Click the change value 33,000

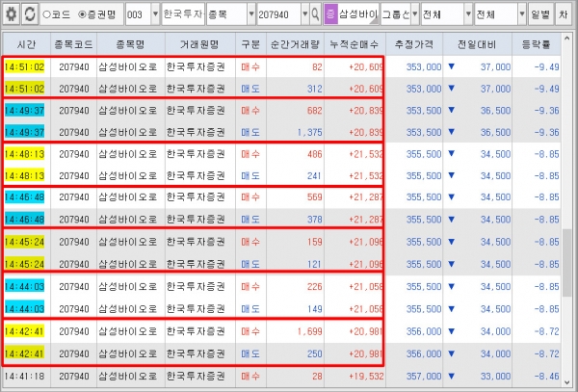[495, 377]
